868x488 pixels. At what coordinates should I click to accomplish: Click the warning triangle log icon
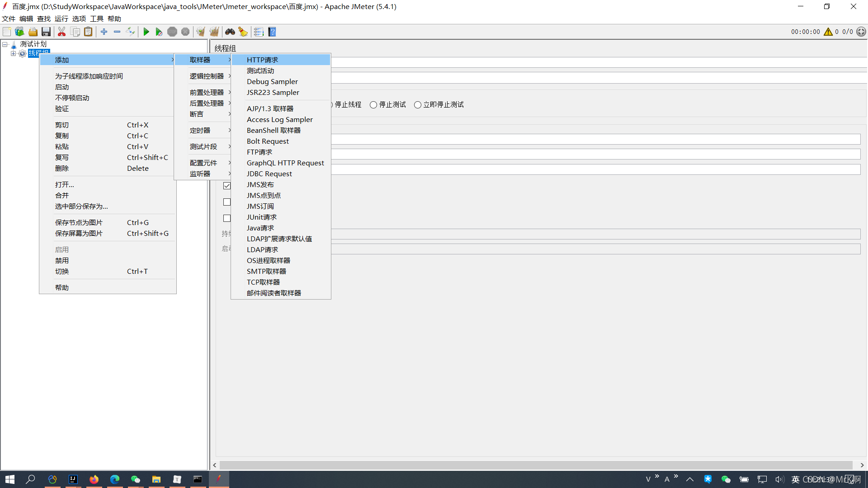click(x=828, y=32)
